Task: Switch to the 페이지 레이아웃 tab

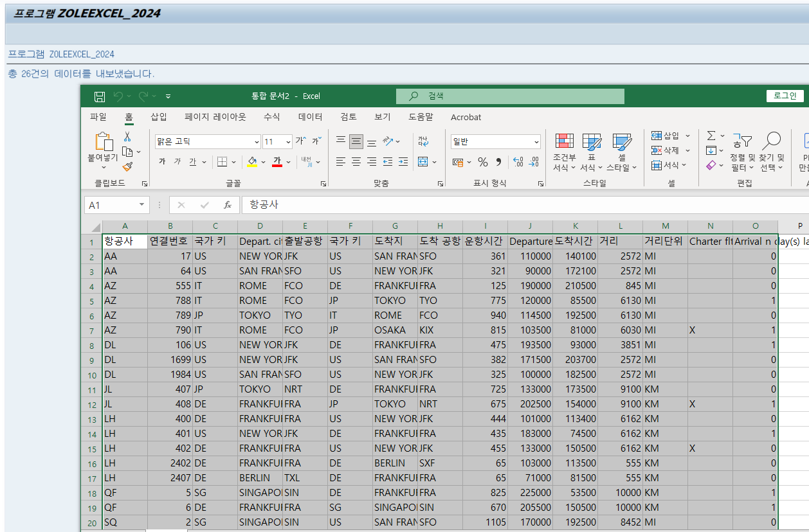Action: coord(215,117)
